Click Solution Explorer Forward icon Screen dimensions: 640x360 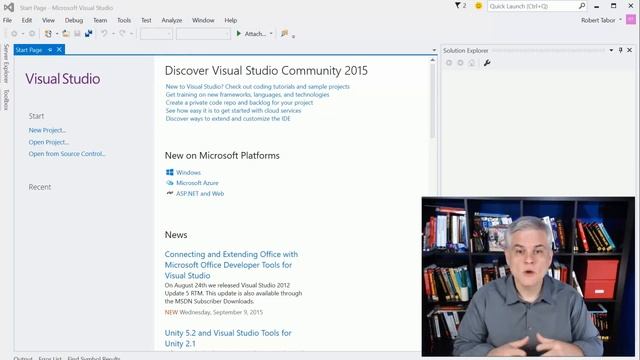460,63
